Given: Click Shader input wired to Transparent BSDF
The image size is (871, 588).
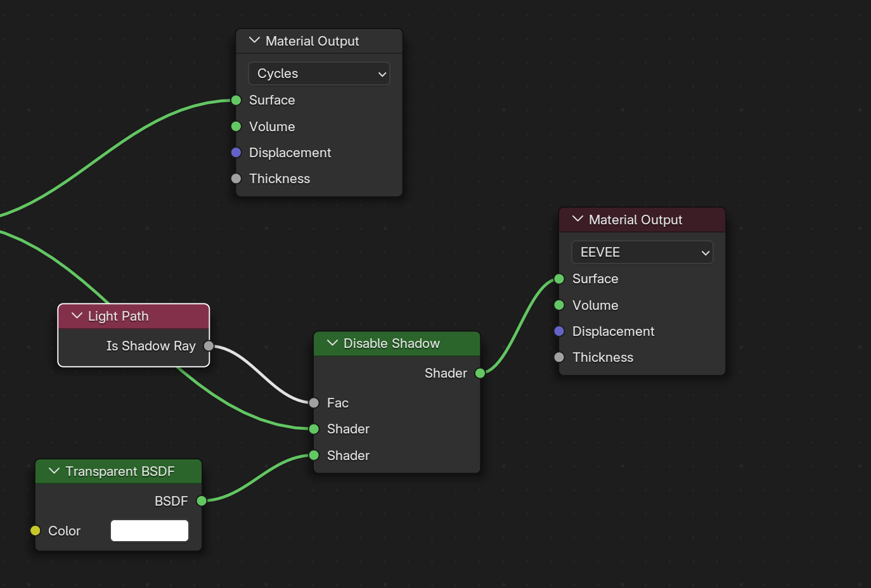Looking at the screenshot, I should pyautogui.click(x=314, y=456).
